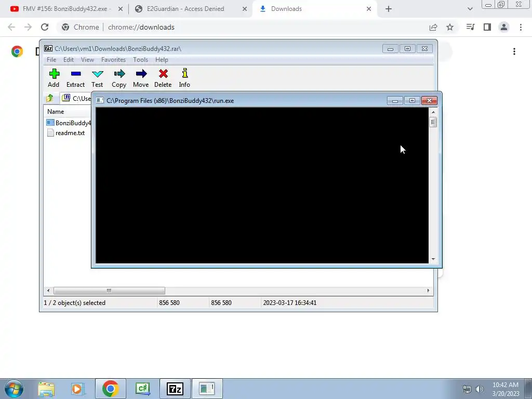Screen dimensions: 532x399
Task: Click the Add button in 7-Zip toolbar
Action: (x=54, y=78)
